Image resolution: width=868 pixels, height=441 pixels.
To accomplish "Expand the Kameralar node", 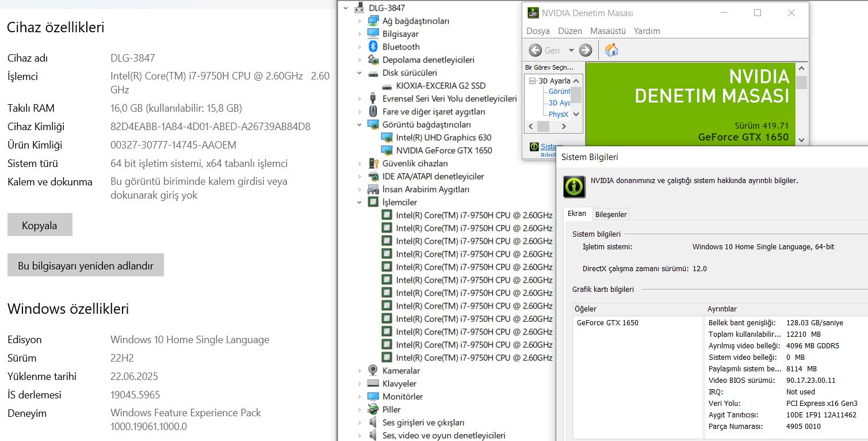I will point(360,371).
